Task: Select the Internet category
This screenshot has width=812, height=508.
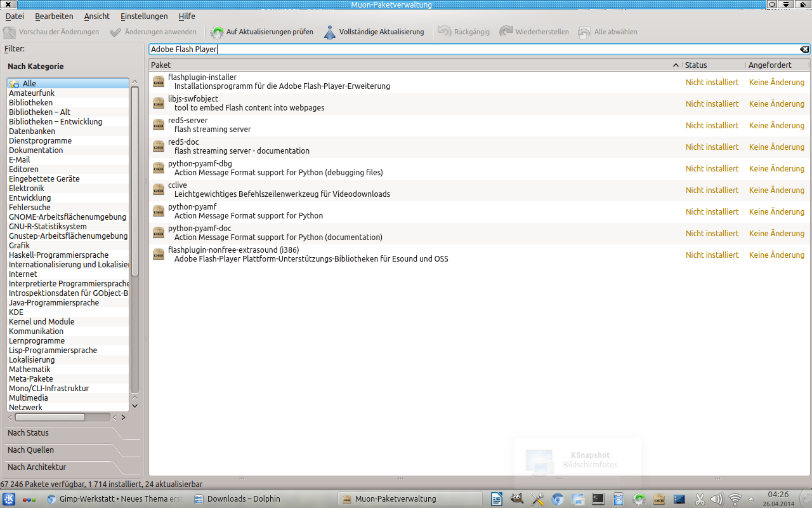Action: (x=68, y=274)
